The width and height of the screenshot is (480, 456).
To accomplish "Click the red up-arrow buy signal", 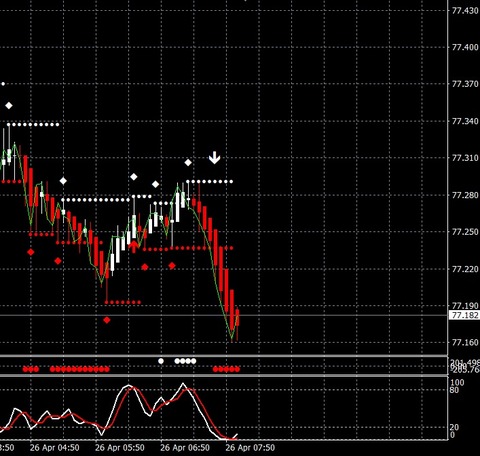I will pos(133,247).
